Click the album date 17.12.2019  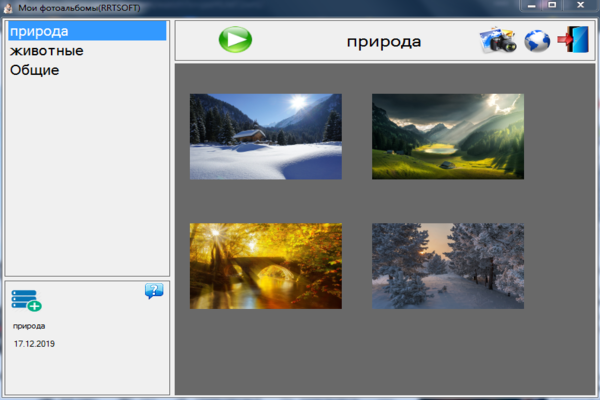click(x=34, y=344)
